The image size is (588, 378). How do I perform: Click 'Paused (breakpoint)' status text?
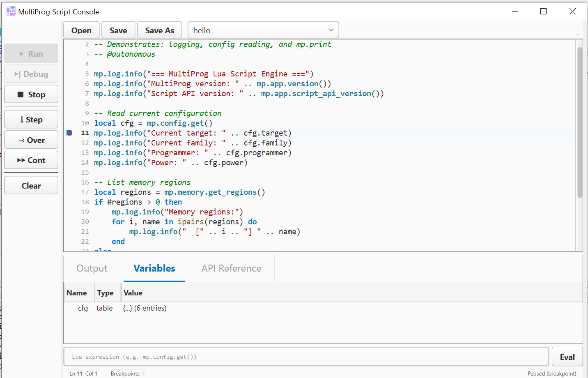(552, 373)
